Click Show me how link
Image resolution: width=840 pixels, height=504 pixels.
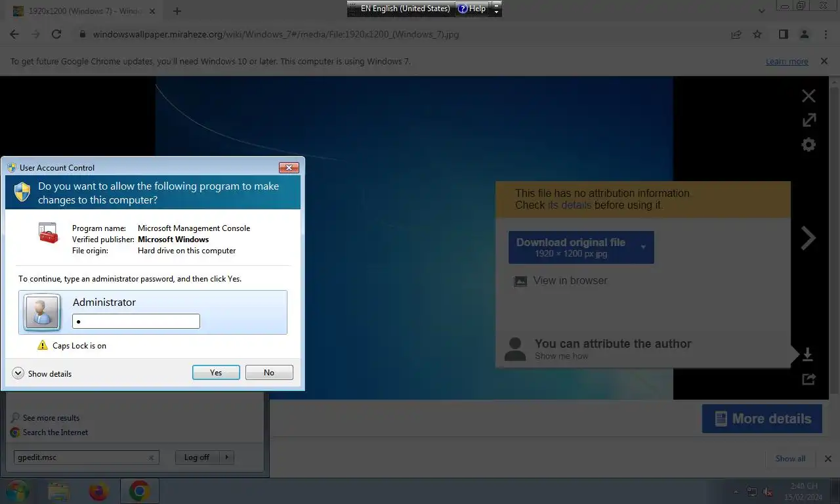[561, 356]
